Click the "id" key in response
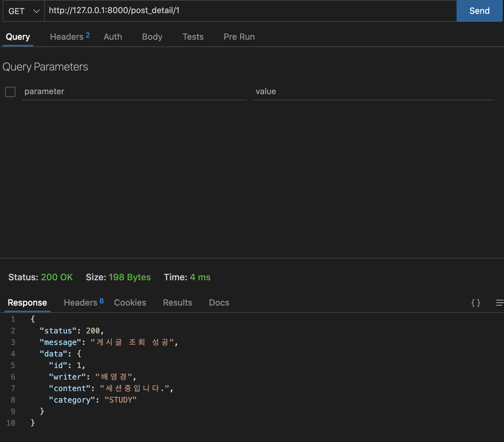This screenshot has width=504, height=442. 58,365
